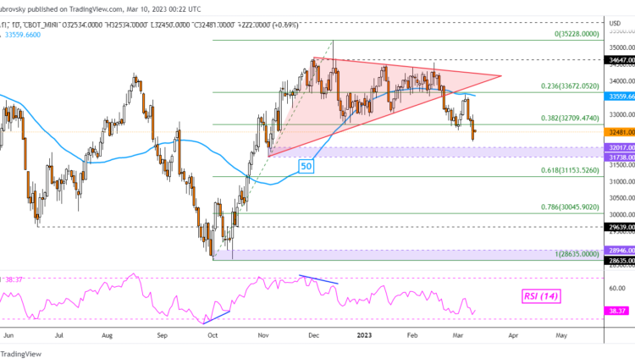Click the pink 38.37 RSI value tag
This screenshot has height=364, width=635.
click(616, 311)
